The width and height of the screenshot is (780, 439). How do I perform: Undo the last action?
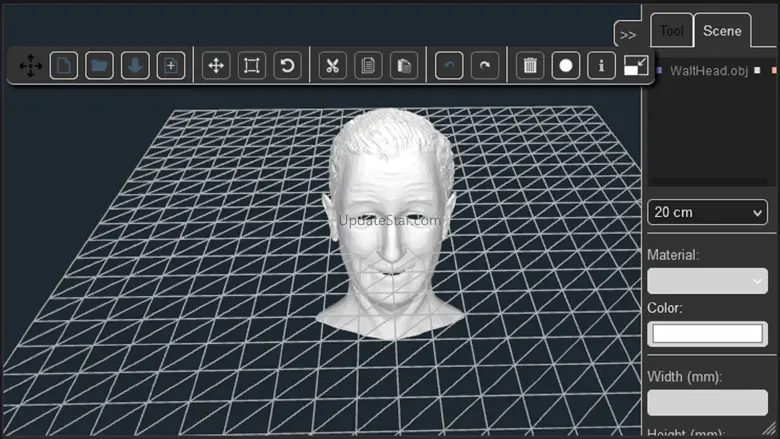(449, 66)
